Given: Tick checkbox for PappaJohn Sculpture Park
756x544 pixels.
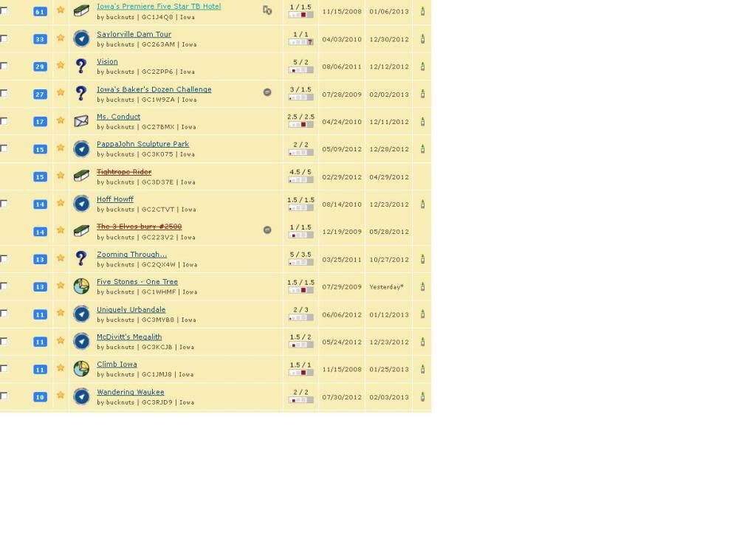Looking at the screenshot, I should click(4, 148).
